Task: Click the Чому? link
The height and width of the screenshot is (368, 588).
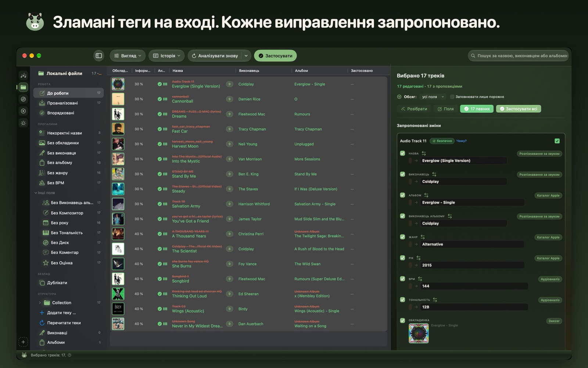Action: [x=461, y=141]
